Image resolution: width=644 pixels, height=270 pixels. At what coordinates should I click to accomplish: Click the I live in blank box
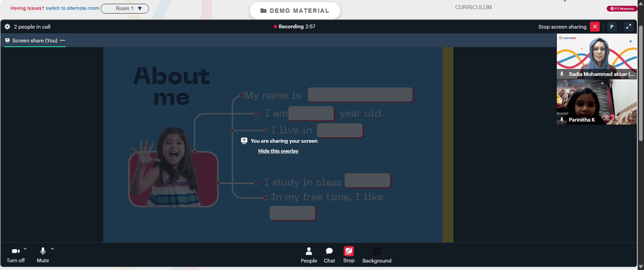pos(339,130)
